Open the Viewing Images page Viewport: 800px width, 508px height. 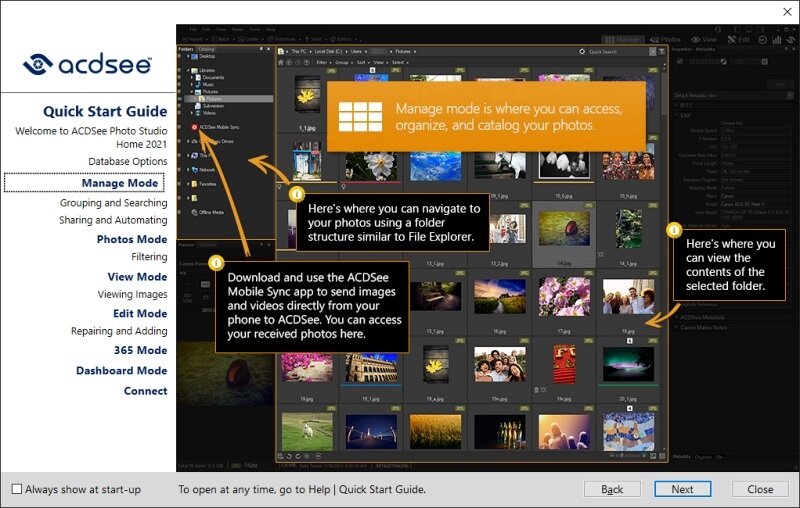[x=132, y=294]
